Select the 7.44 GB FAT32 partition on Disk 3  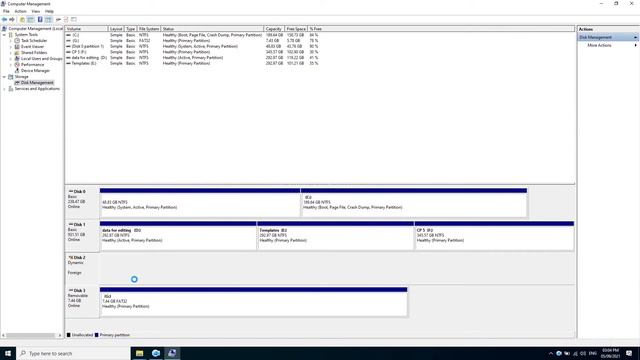tap(253, 302)
